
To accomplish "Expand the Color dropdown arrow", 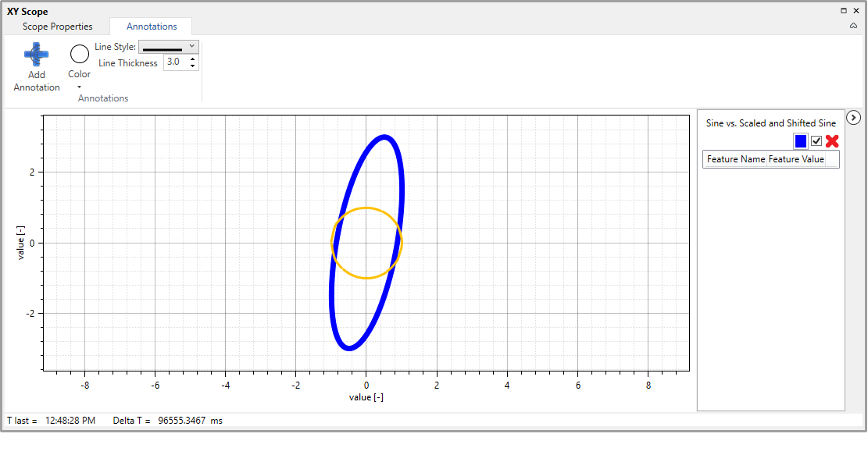I will pyautogui.click(x=79, y=87).
